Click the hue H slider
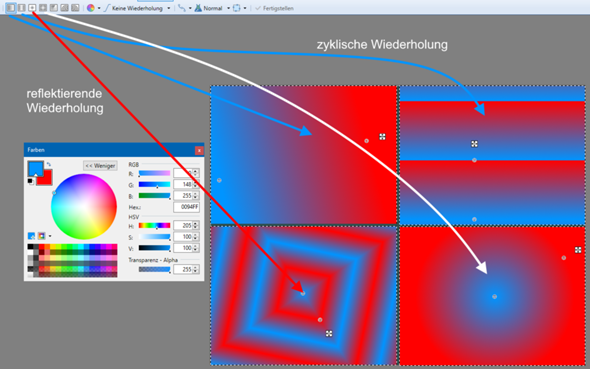Viewport: 590px width, 369px height. pos(154,226)
